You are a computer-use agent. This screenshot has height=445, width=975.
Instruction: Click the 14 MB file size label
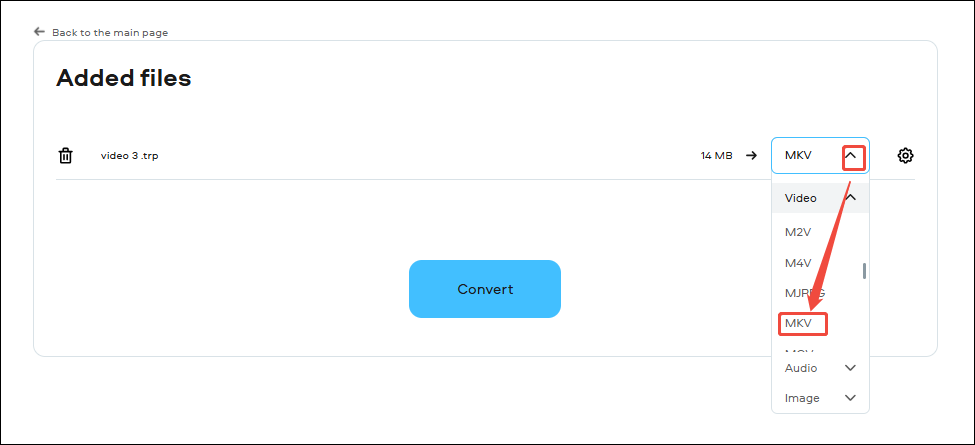716,156
